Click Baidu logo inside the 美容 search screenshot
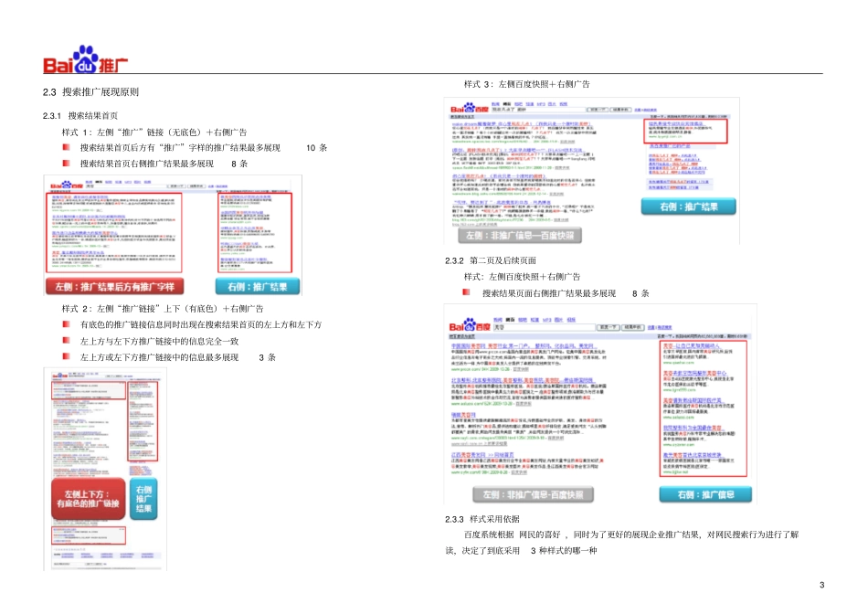Viewport: 868px width, 614px height. point(470,325)
